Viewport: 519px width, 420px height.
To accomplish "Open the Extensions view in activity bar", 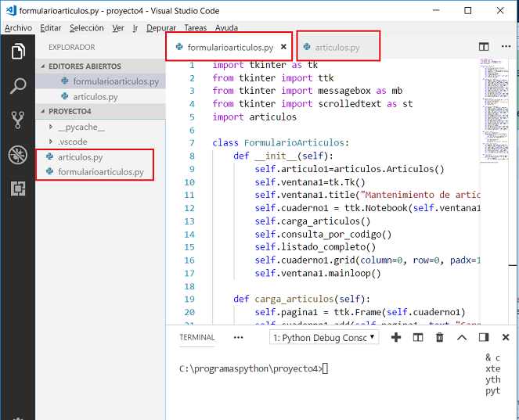I will pos(18,188).
